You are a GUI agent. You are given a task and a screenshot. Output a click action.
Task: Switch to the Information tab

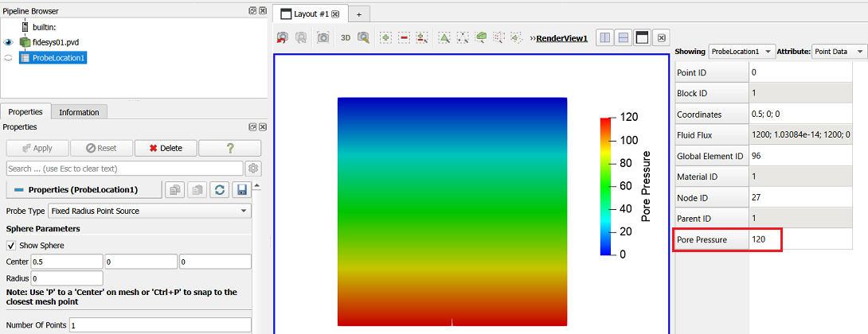[79, 112]
